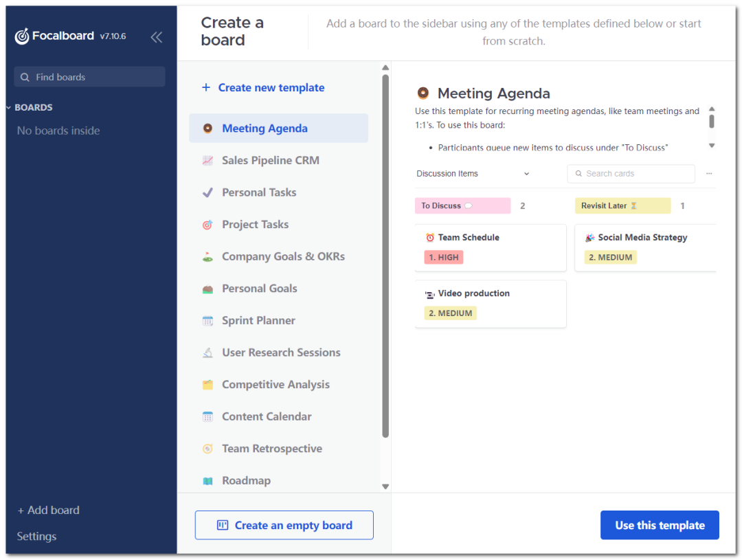Click Use this template button
The height and width of the screenshot is (560, 742).
[660, 525]
